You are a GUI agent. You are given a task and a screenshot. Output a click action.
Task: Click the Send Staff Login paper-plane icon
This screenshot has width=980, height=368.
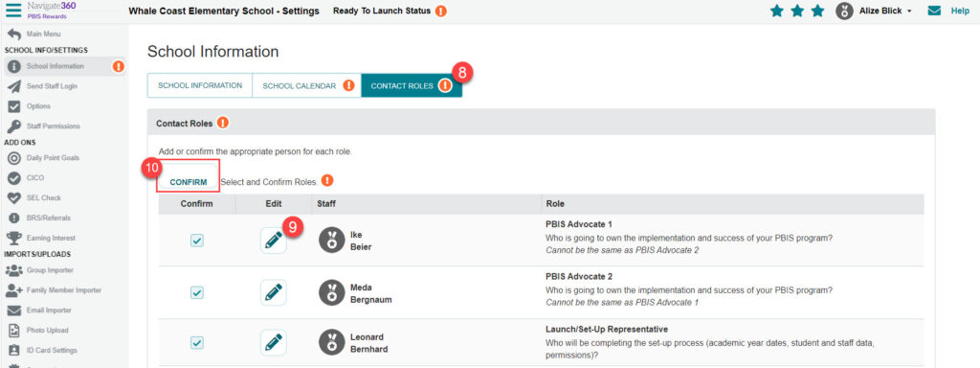13,86
